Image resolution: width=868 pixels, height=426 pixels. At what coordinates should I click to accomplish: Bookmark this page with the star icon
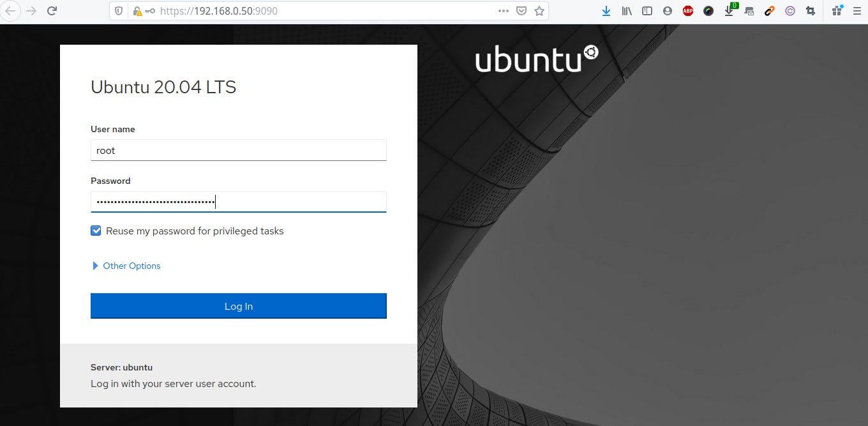click(539, 11)
